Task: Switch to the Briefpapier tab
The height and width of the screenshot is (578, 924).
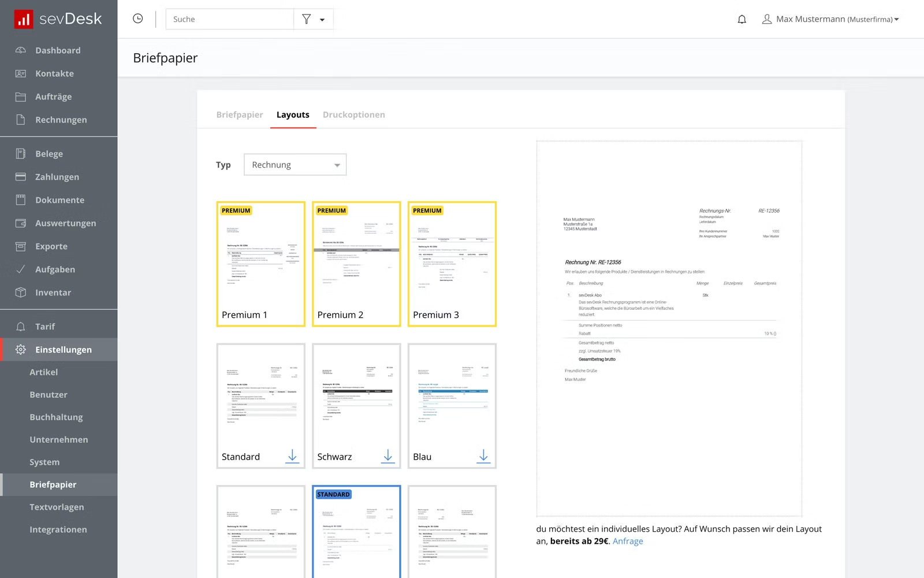Action: point(240,115)
